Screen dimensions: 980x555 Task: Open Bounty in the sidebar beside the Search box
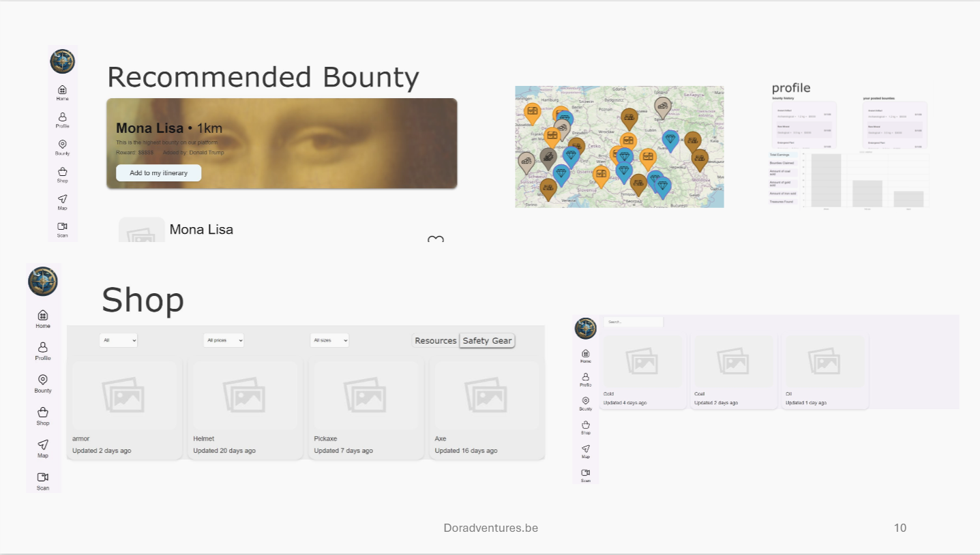[x=586, y=404]
